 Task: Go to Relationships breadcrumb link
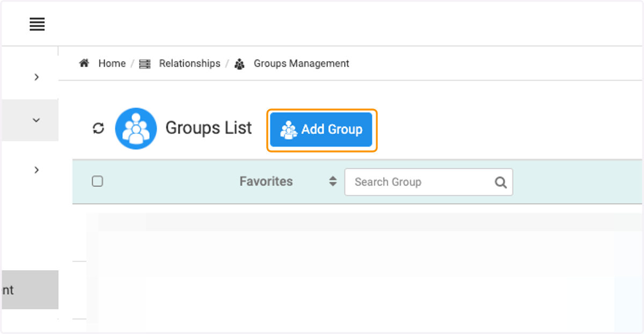pos(189,63)
